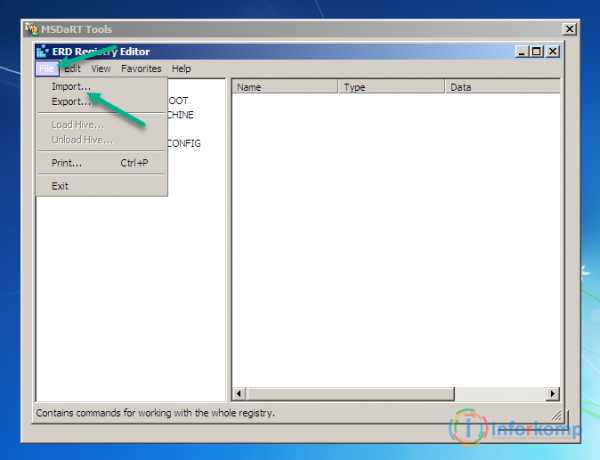Open the File menu
The height and width of the screenshot is (460, 600).
point(47,69)
